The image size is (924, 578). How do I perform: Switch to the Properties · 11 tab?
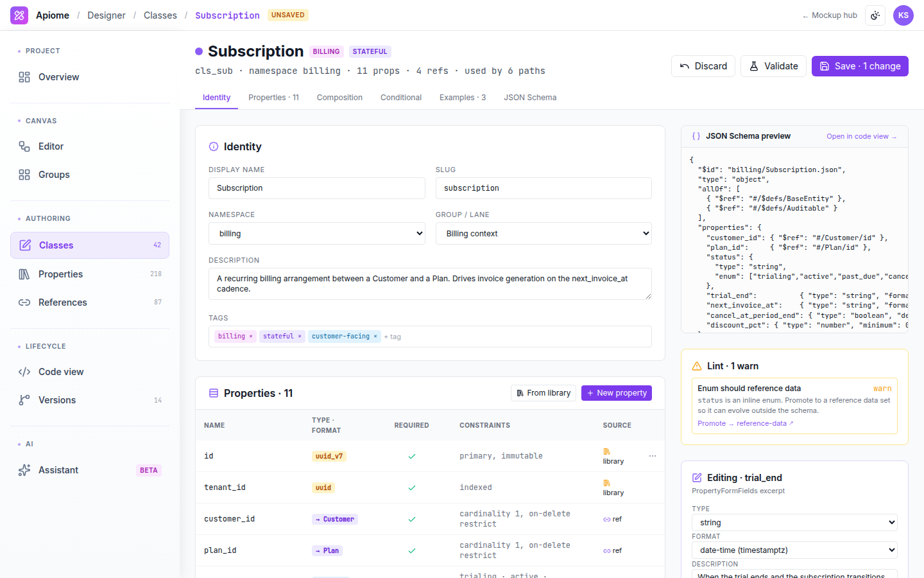point(273,98)
